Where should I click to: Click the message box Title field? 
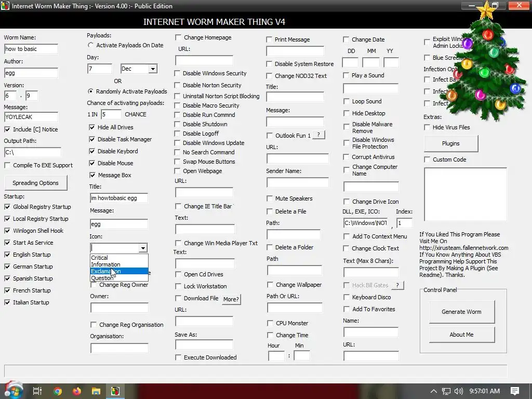(119, 198)
